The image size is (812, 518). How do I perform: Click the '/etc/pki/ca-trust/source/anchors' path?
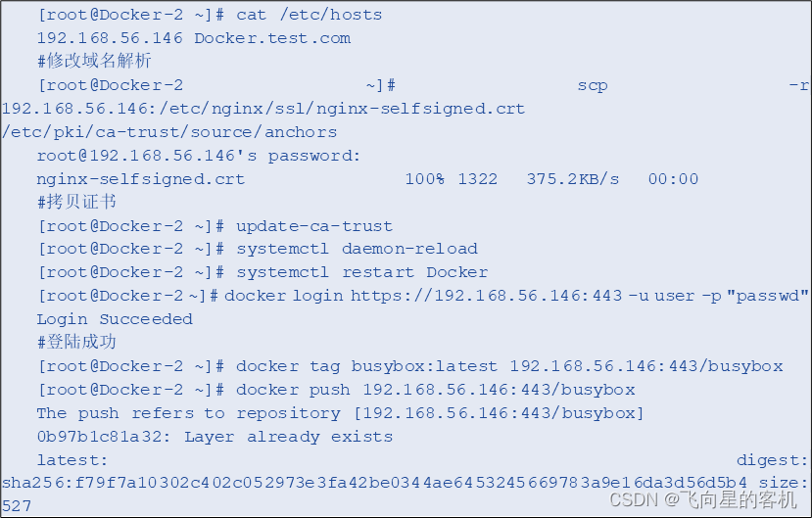(169, 132)
